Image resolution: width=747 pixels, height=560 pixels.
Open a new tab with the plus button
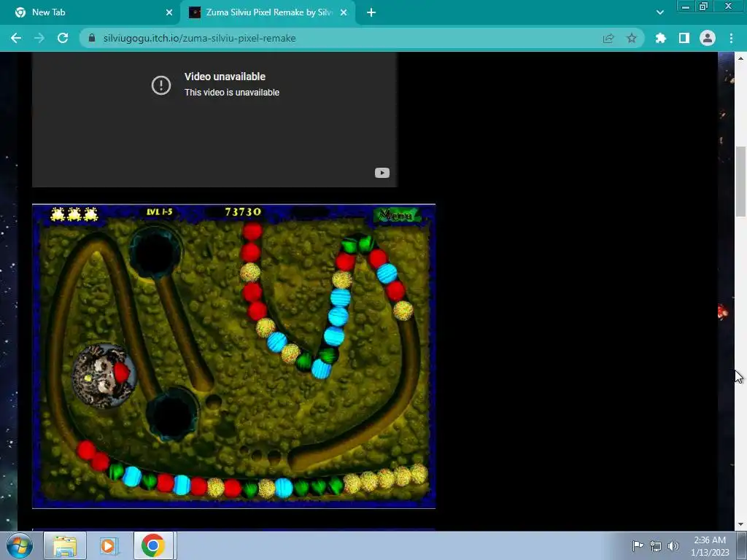pos(371,12)
